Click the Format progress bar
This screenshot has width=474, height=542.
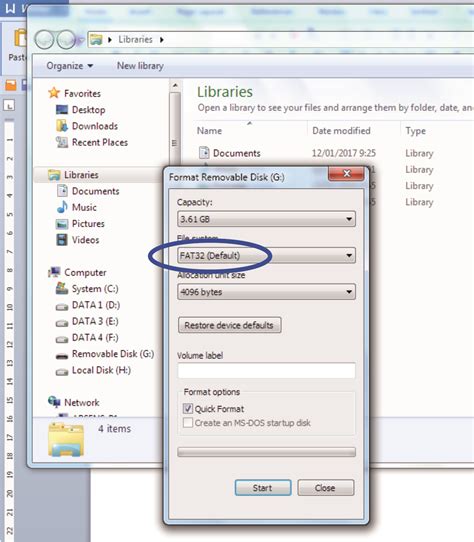(266, 452)
